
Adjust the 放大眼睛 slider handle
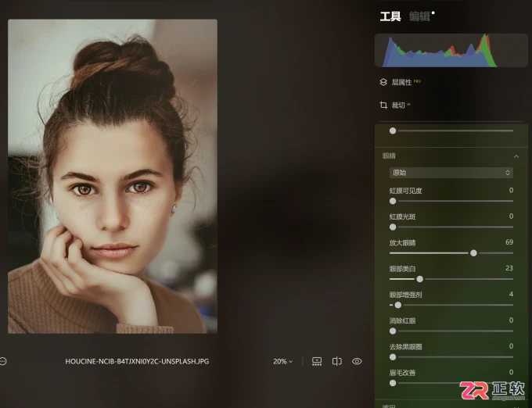(473, 252)
